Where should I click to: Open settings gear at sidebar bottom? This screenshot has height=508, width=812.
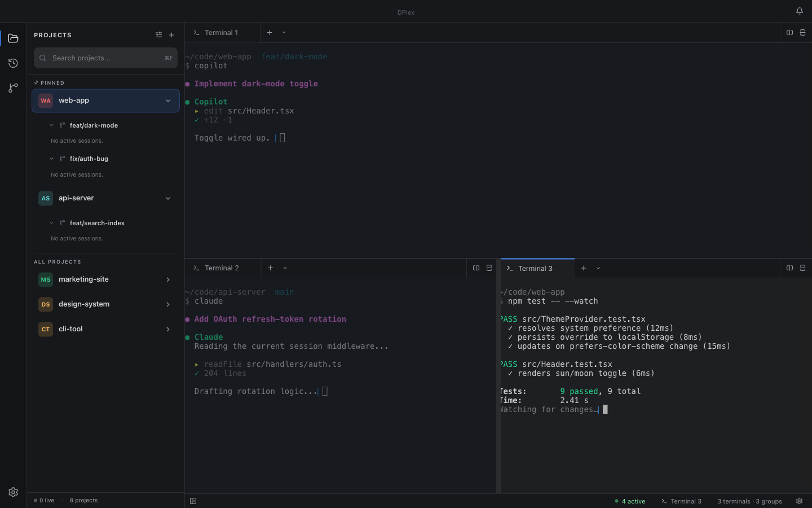[14, 492]
